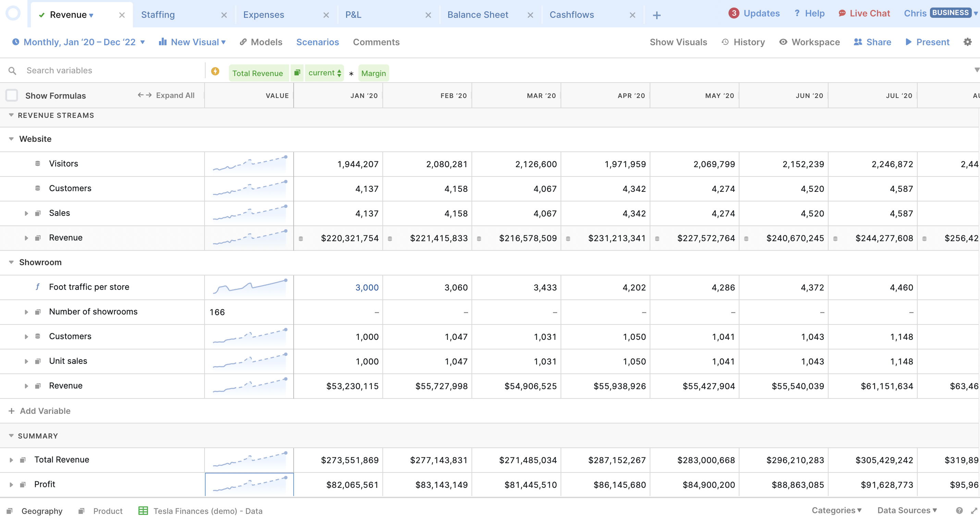Image resolution: width=980 pixels, height=518 pixels.
Task: Click the Number of showrooms category icon
Action: coord(38,312)
